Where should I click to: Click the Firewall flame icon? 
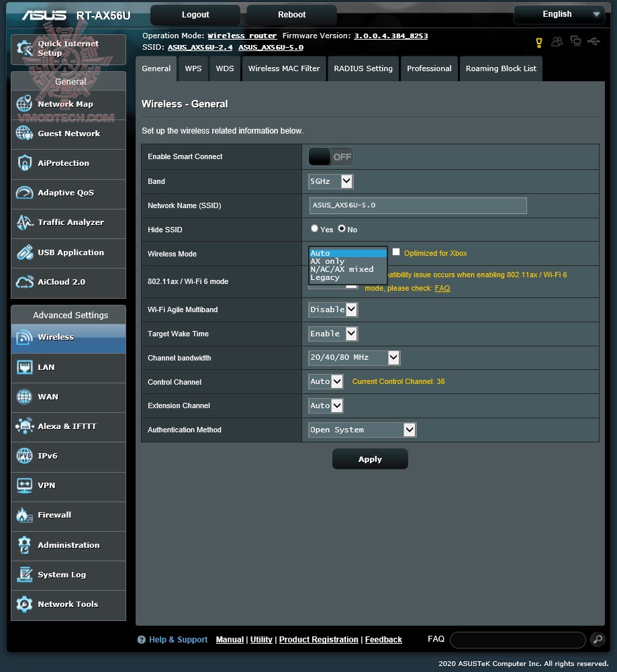(x=24, y=515)
